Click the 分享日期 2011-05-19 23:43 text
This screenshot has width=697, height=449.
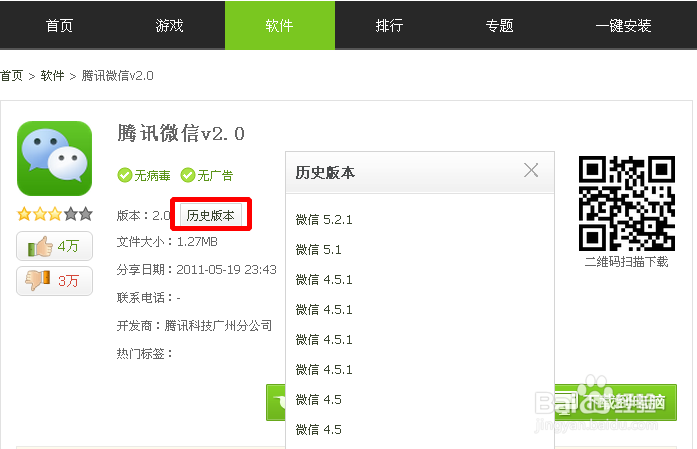point(196,269)
